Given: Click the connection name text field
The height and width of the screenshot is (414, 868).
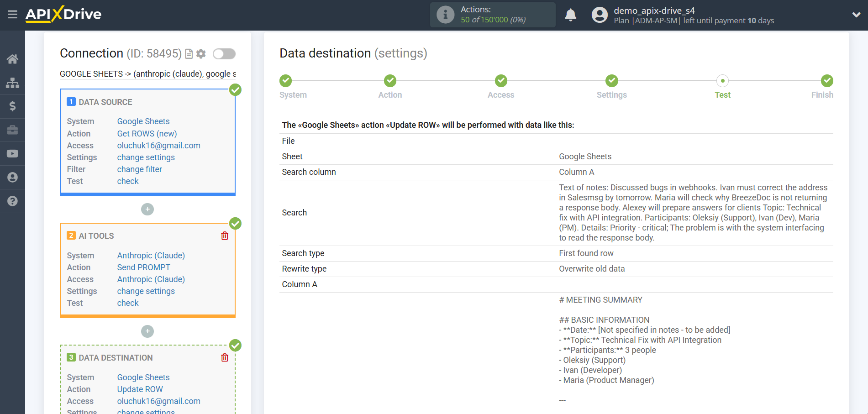Looking at the screenshot, I should (x=148, y=74).
